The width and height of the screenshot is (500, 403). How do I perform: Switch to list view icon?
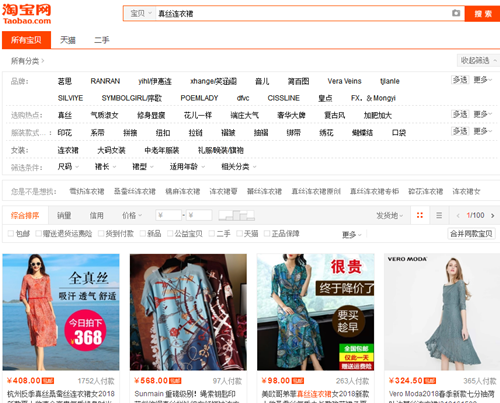(x=439, y=215)
